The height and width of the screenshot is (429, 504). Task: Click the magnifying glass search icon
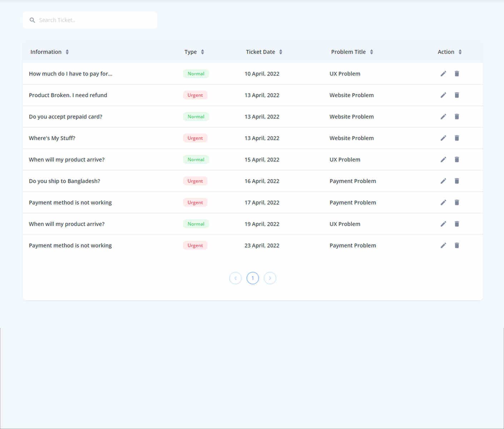32,20
